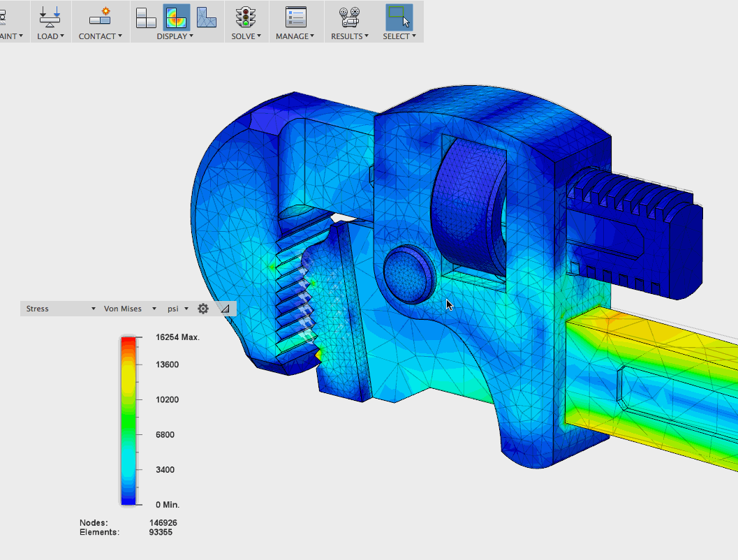Click the Solve traffic light icon
This screenshot has width=738, height=560.
click(246, 17)
